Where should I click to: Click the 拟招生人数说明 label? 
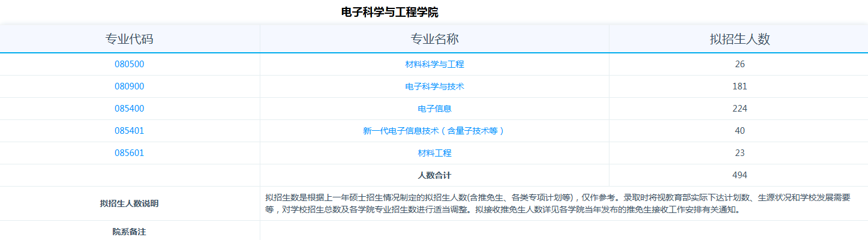pos(130,203)
